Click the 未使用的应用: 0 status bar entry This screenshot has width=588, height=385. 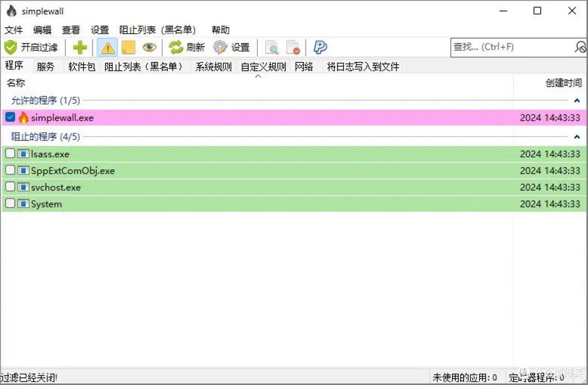[x=464, y=377]
